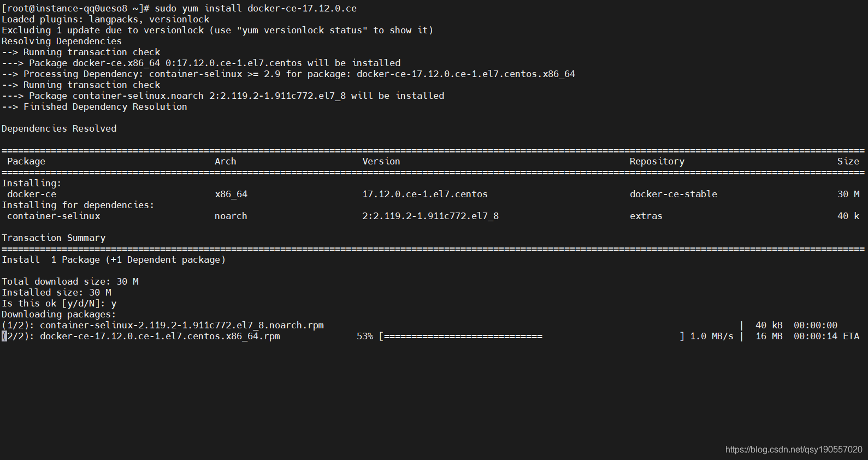
Task: Click the 'Transaction Summary' text
Action: (x=54, y=238)
